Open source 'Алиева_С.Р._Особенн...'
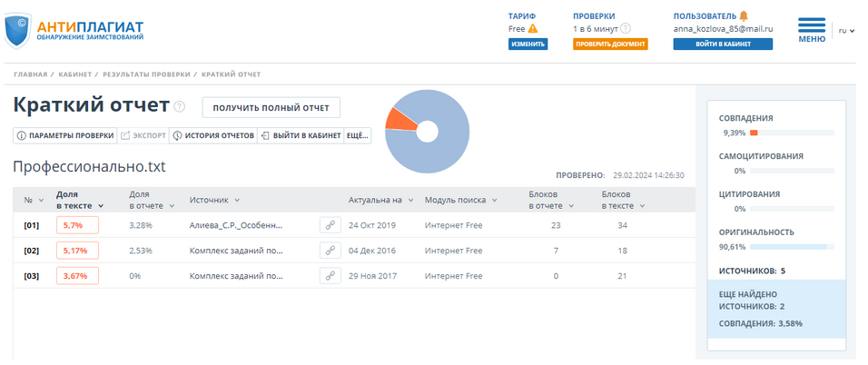The height and width of the screenshot is (365, 868). (236, 225)
